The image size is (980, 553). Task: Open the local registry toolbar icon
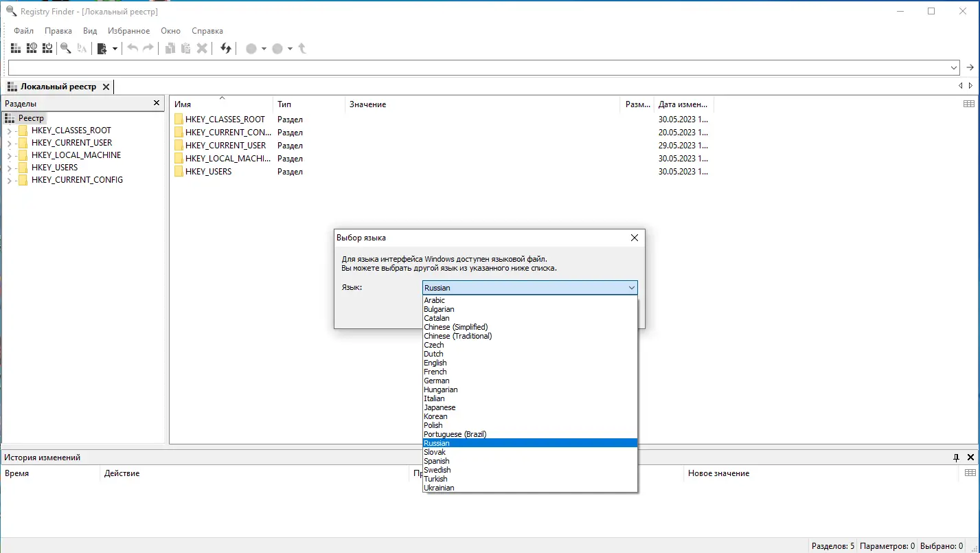16,48
